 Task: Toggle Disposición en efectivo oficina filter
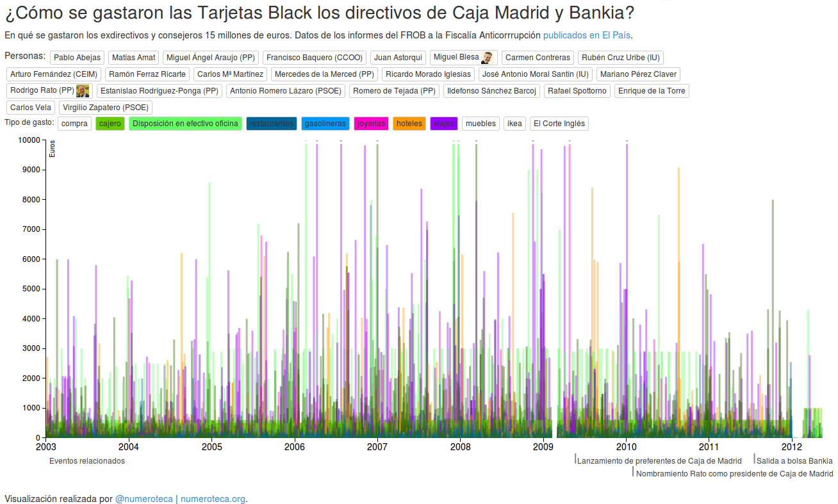pos(185,124)
